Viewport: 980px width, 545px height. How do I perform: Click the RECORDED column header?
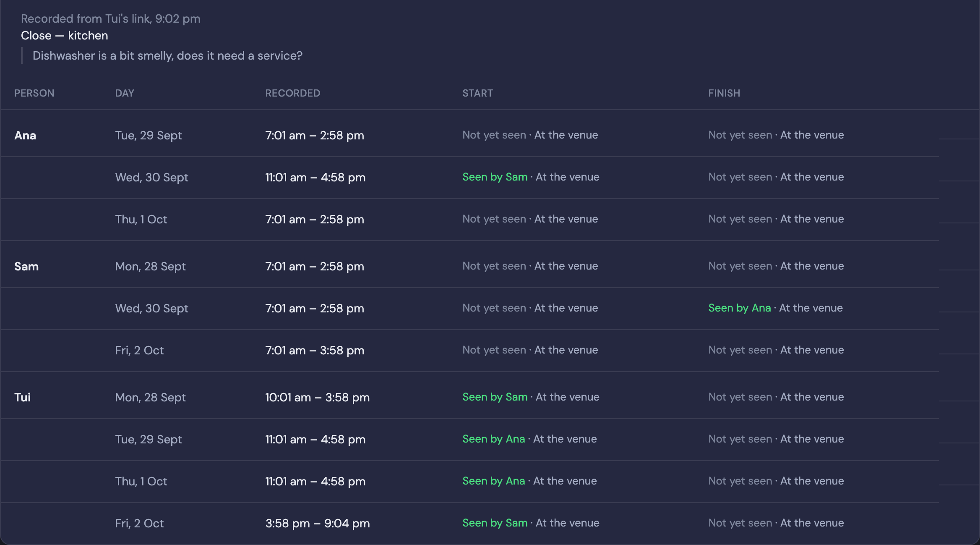[x=292, y=93]
